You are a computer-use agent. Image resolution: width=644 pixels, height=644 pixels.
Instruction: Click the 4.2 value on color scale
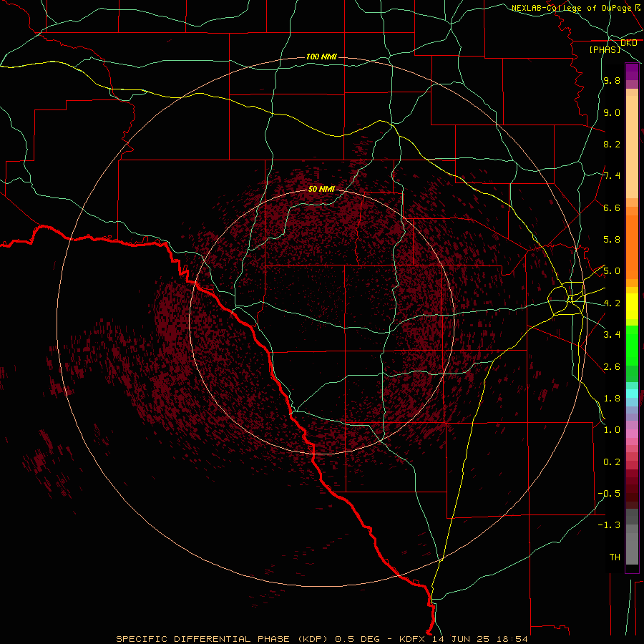[612, 303]
